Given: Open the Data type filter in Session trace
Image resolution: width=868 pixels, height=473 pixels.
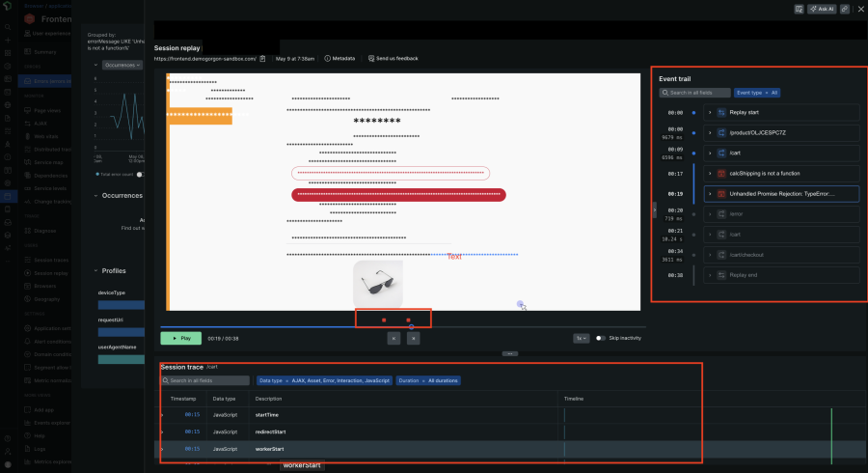Looking at the screenshot, I should pyautogui.click(x=323, y=380).
